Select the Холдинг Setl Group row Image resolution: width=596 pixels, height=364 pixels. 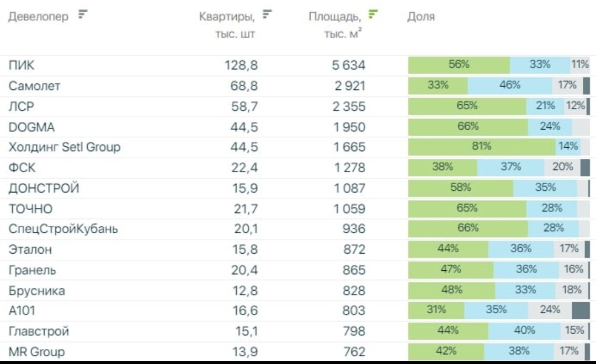[x=64, y=147]
